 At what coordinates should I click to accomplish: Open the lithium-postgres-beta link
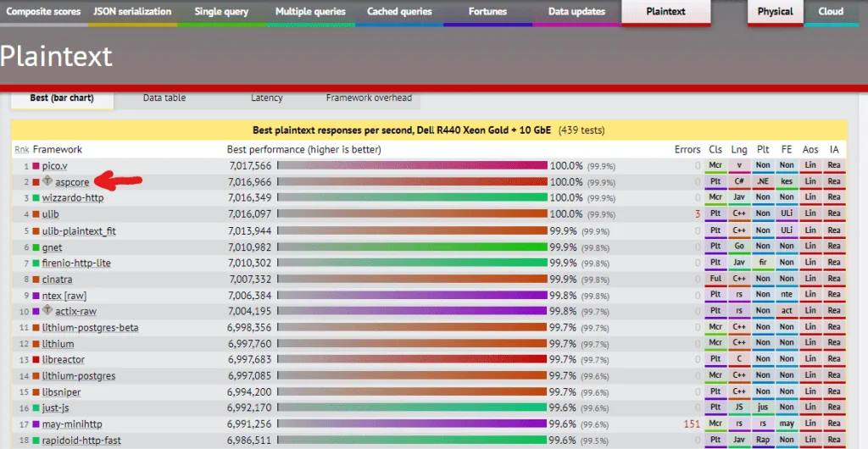tap(90, 328)
